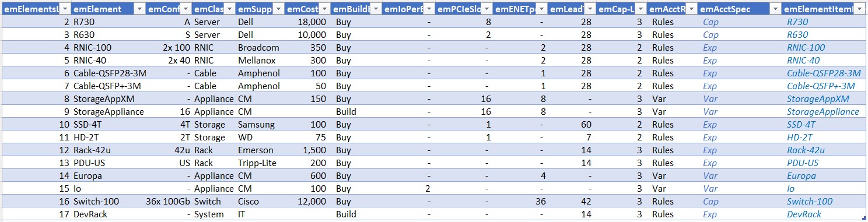Screen dimensions: 868x222
Task: Open the emCost column filter dropdown
Action: click(x=324, y=9)
